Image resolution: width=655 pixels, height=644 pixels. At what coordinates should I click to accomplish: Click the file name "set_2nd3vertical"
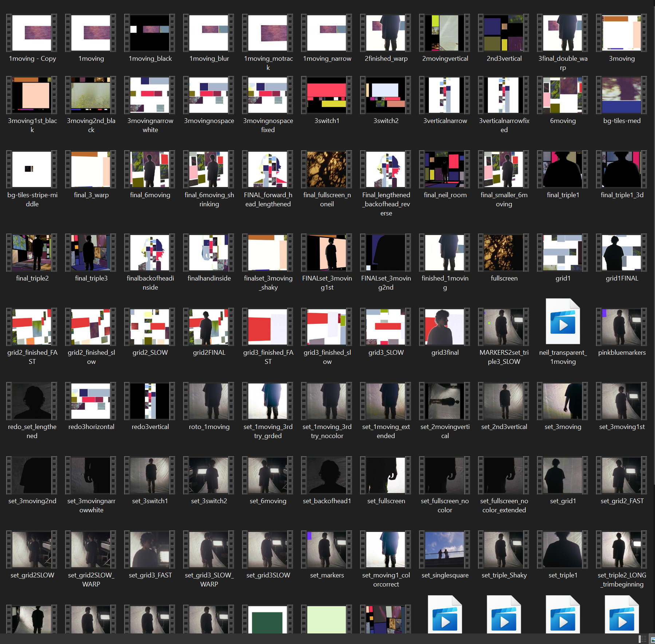[504, 427]
